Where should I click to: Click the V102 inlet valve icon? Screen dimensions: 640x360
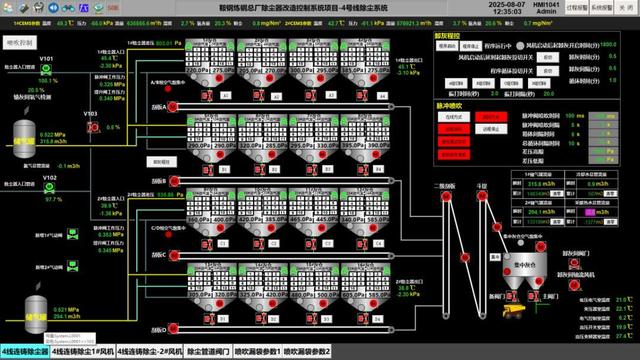point(49,188)
